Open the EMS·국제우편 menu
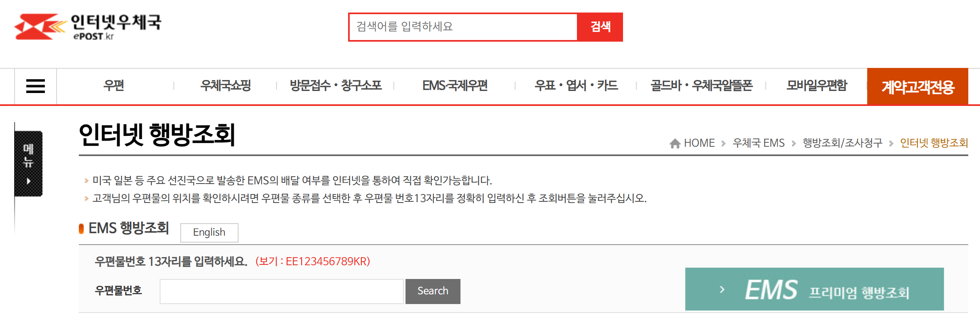 point(455,86)
